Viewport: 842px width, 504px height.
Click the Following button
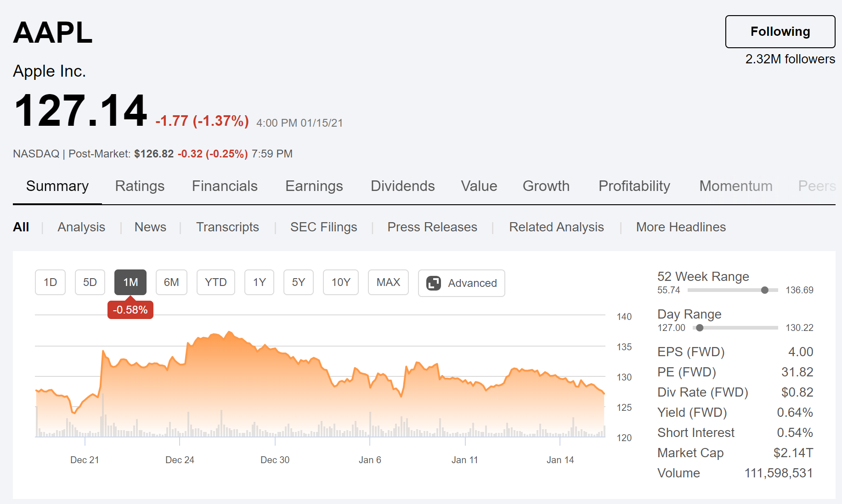coord(780,32)
